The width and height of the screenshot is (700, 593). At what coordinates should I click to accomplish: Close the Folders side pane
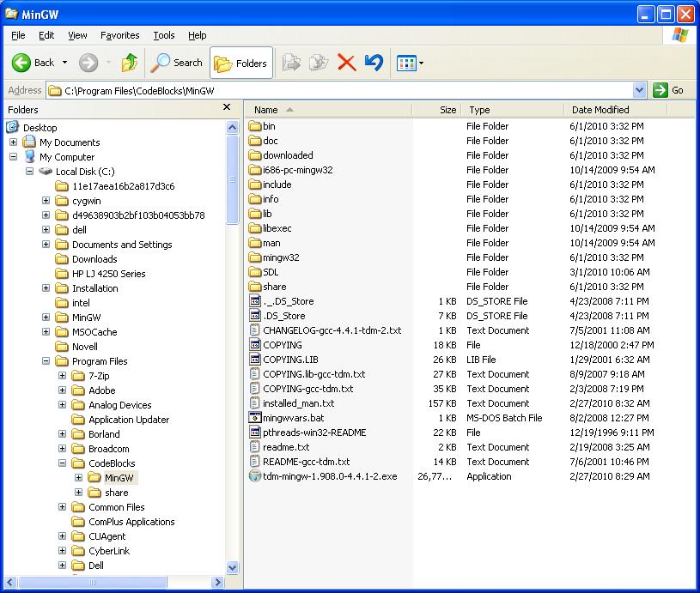227,108
